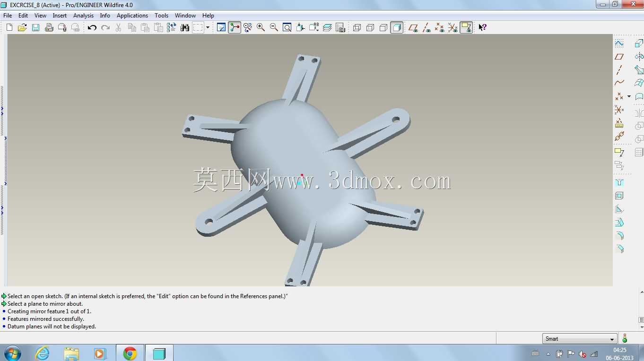Show hidden system tray icons
Viewport: 644px width, 361px height.
(x=548, y=353)
